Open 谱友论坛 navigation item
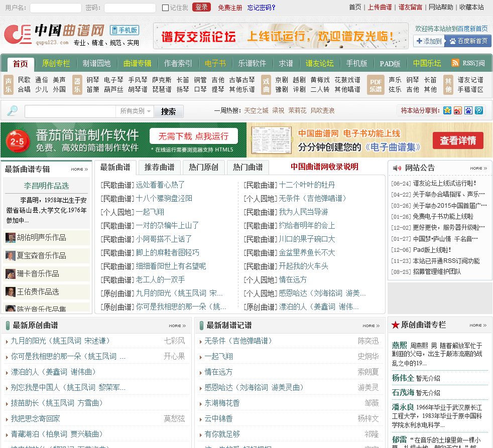This screenshot has height=448, width=493. 320,63
